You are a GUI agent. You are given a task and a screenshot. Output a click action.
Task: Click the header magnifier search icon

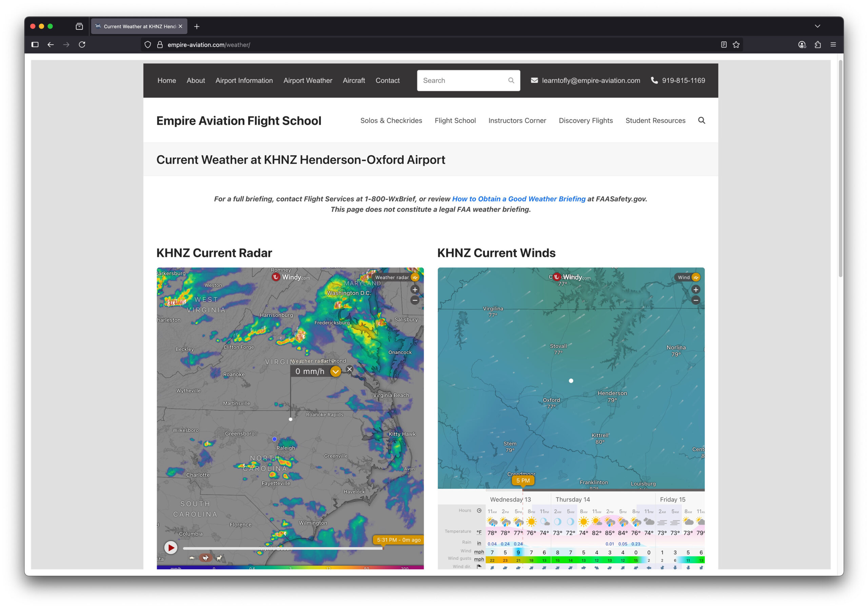coord(701,121)
